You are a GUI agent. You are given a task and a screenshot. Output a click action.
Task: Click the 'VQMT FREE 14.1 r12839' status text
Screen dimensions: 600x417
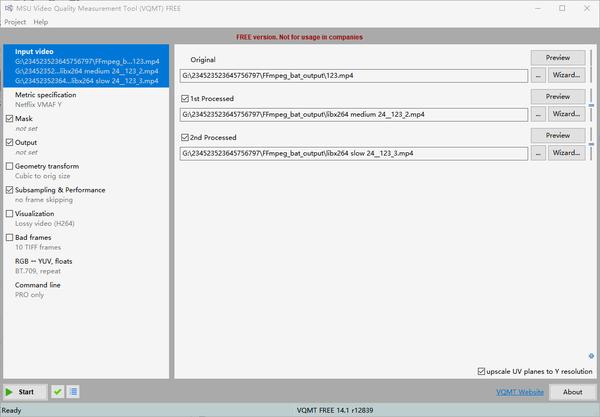[x=335, y=410]
